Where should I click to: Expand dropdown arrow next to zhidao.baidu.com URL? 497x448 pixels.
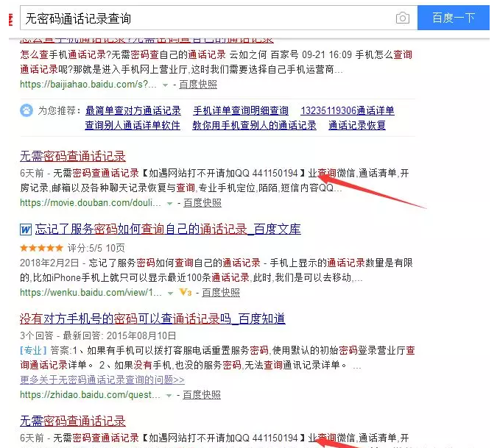click(x=169, y=396)
